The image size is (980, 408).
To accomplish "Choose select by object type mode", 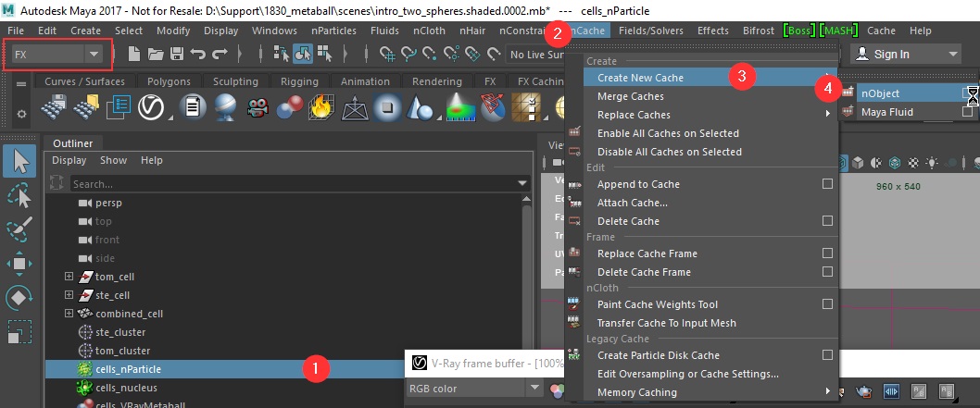I will [303, 54].
